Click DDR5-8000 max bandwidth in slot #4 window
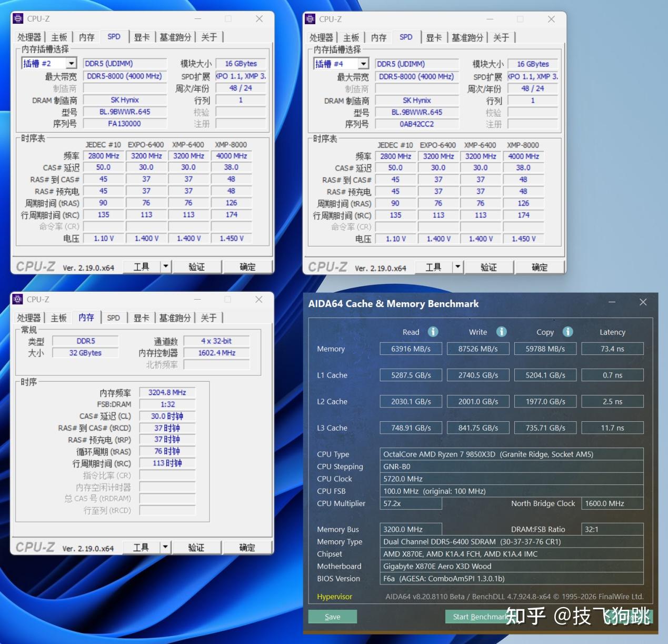Image resolution: width=668 pixels, height=644 pixels. (417, 76)
